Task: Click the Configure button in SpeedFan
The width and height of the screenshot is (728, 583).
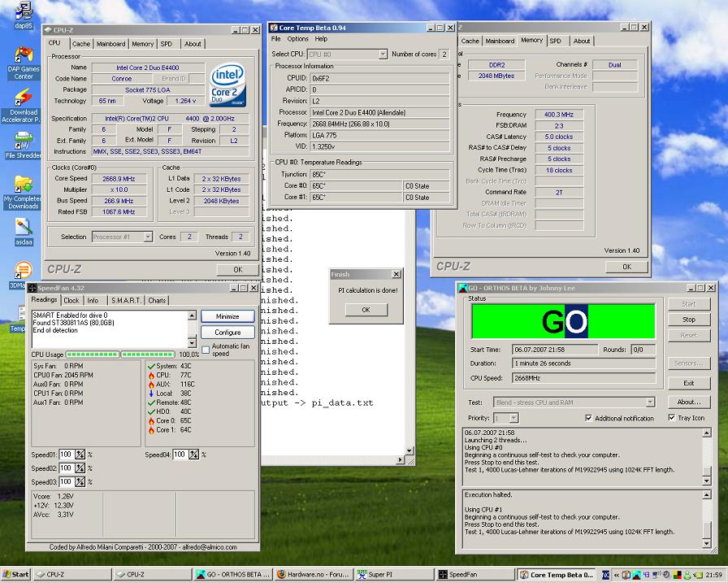Action: (x=227, y=333)
